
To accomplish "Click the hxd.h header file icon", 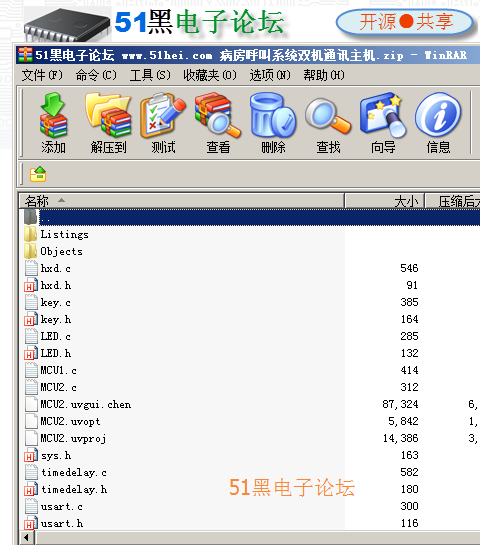I will 31,285.
